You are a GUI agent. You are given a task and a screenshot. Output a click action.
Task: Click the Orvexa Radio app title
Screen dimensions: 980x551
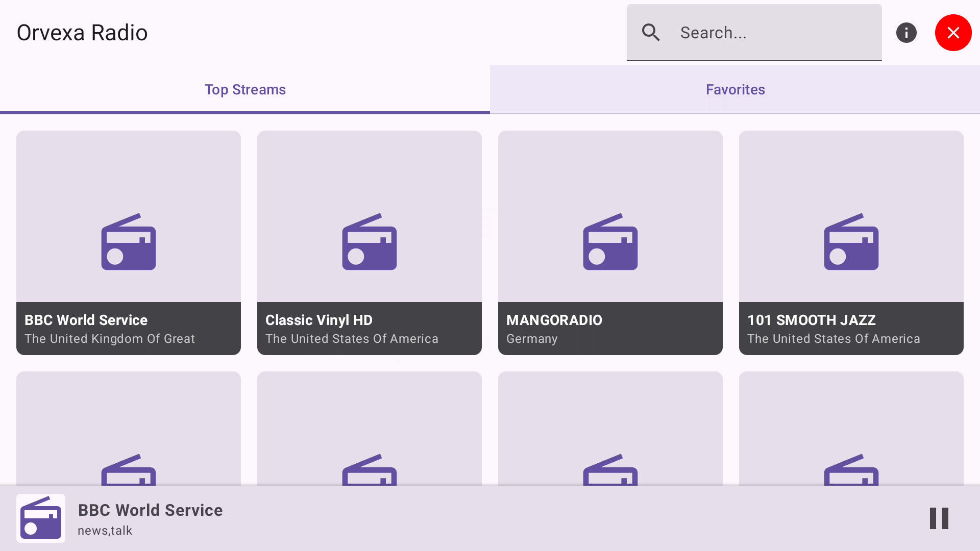pos(82,33)
